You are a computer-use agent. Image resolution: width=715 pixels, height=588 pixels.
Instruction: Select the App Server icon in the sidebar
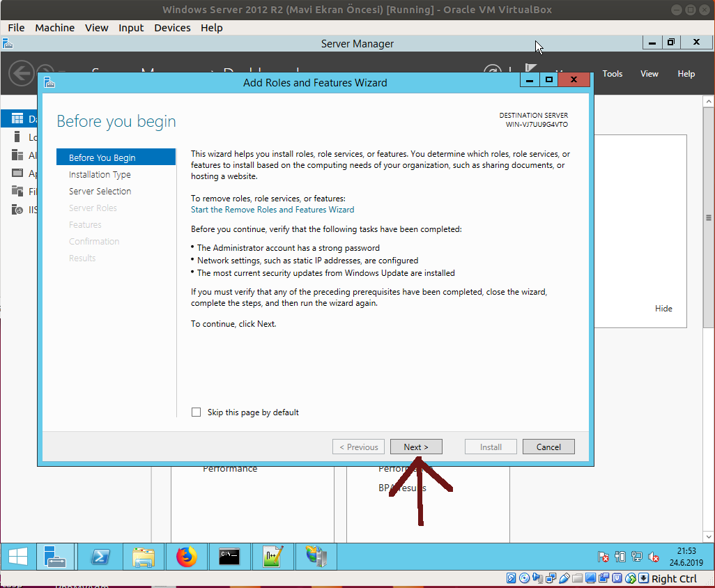pyautogui.click(x=17, y=173)
